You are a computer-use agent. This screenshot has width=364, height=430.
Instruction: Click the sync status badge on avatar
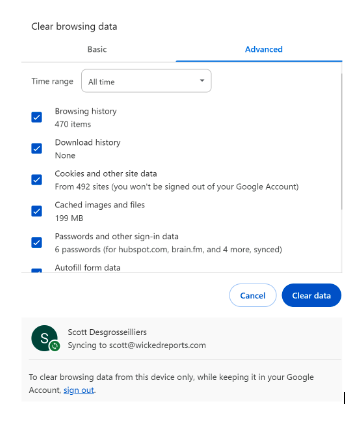coord(55,346)
